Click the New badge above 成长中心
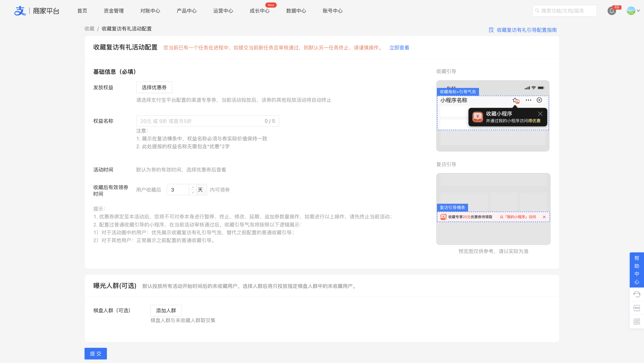The image size is (644, 363). click(x=271, y=5)
